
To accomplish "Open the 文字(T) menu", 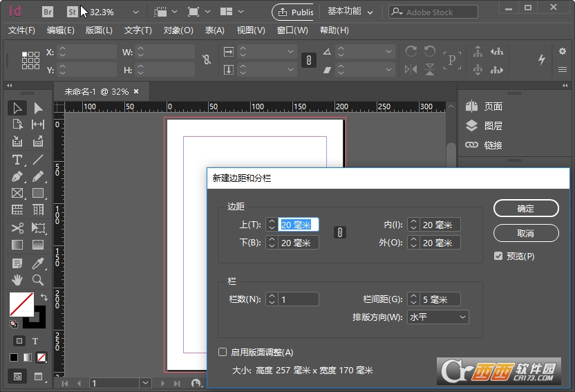I will point(138,30).
